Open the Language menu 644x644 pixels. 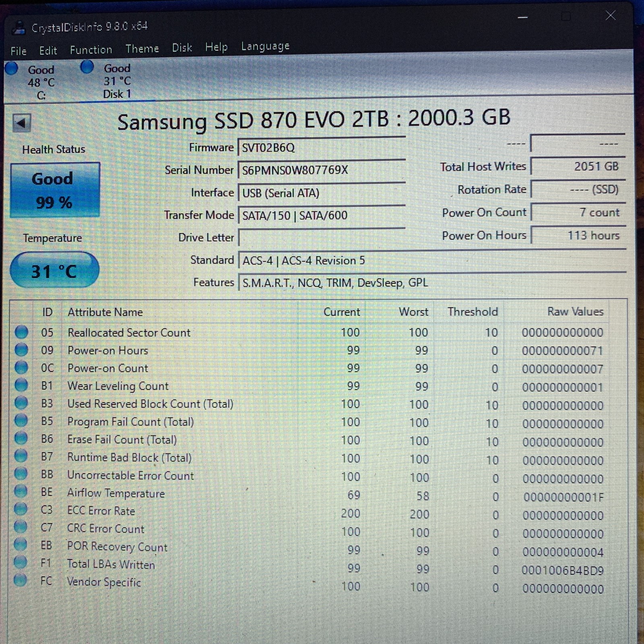265,46
